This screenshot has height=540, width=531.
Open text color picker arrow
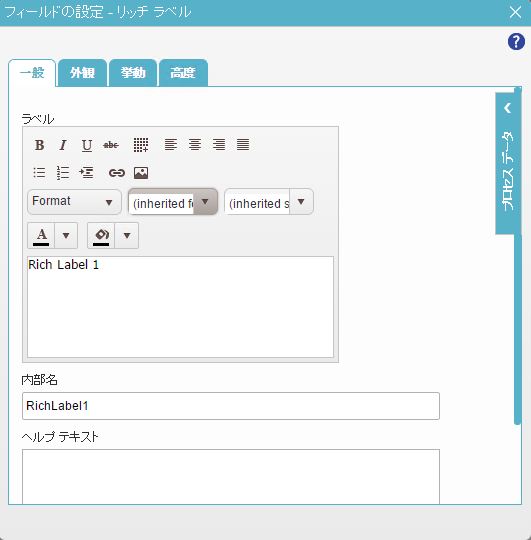[x=66, y=236]
